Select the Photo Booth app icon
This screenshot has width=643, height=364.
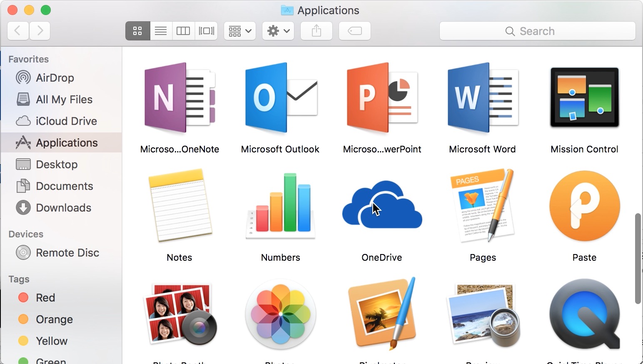coord(179,314)
